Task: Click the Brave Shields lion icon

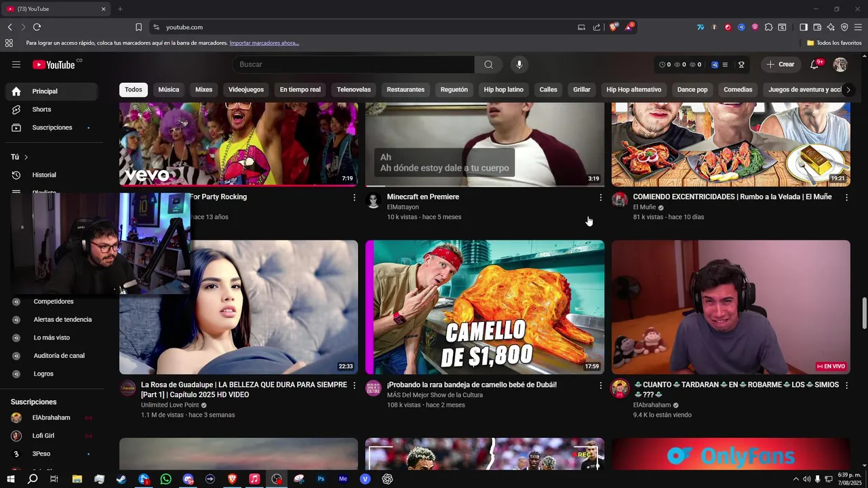Action: pos(614,27)
